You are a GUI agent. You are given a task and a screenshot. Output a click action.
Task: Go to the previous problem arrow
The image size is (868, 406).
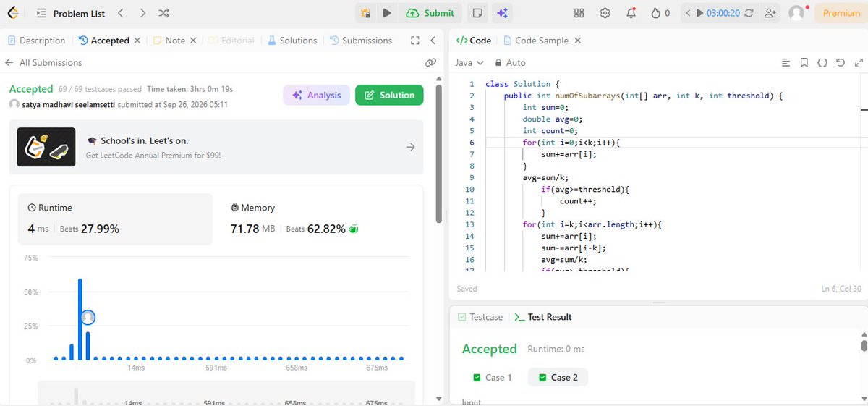coord(121,13)
